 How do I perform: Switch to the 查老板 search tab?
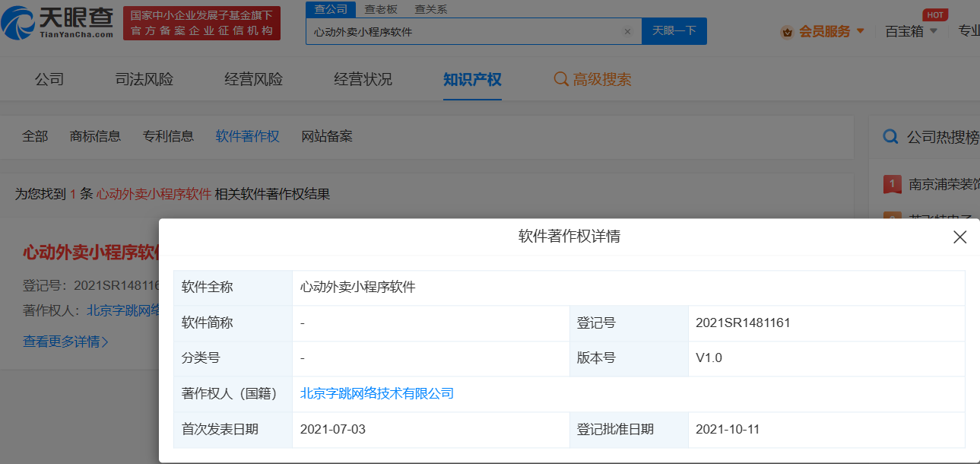click(380, 9)
